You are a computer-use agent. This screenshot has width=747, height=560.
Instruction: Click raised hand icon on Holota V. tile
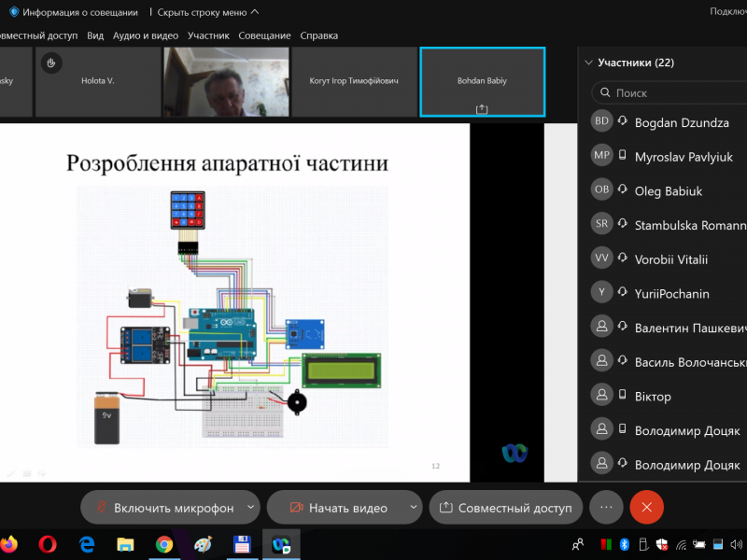tap(53, 63)
